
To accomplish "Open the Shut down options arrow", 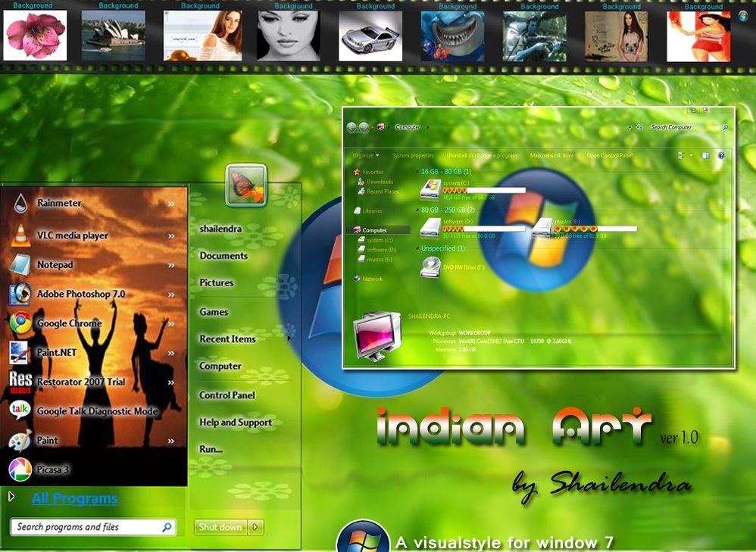I will 256,527.
